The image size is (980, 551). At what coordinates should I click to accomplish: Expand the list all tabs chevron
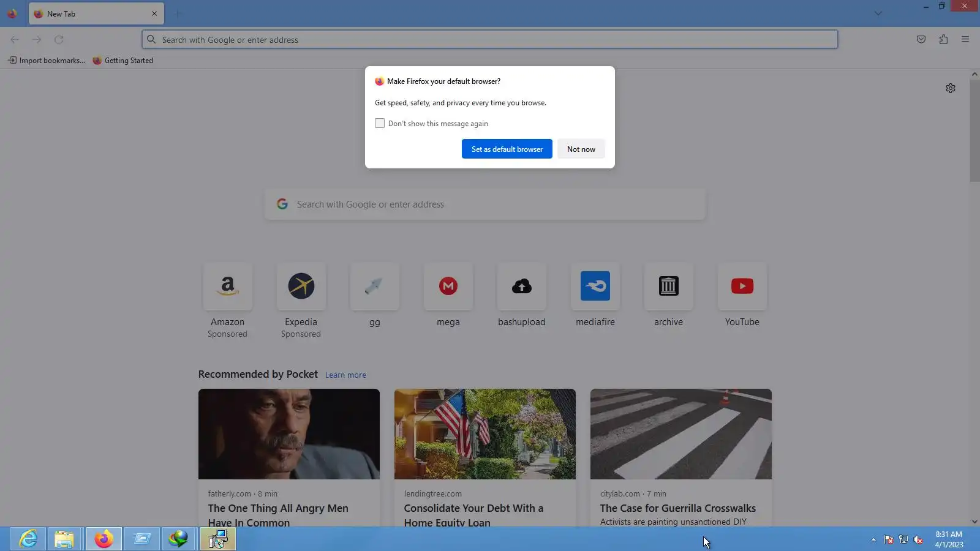878,13
